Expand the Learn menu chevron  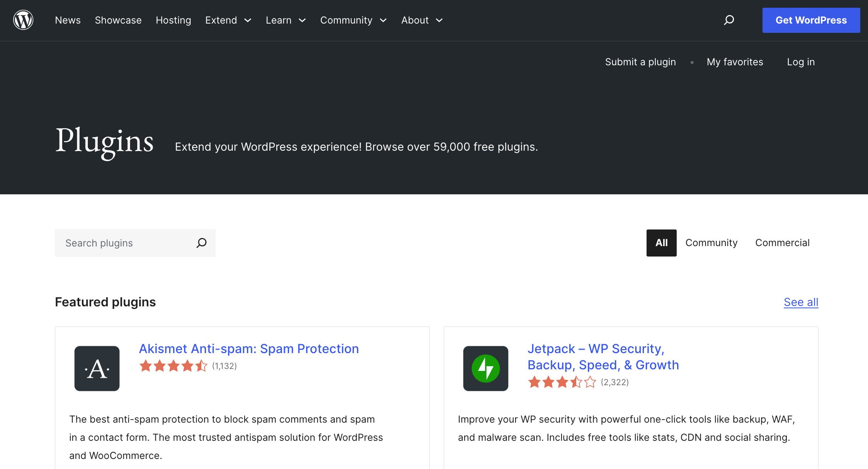click(x=303, y=20)
